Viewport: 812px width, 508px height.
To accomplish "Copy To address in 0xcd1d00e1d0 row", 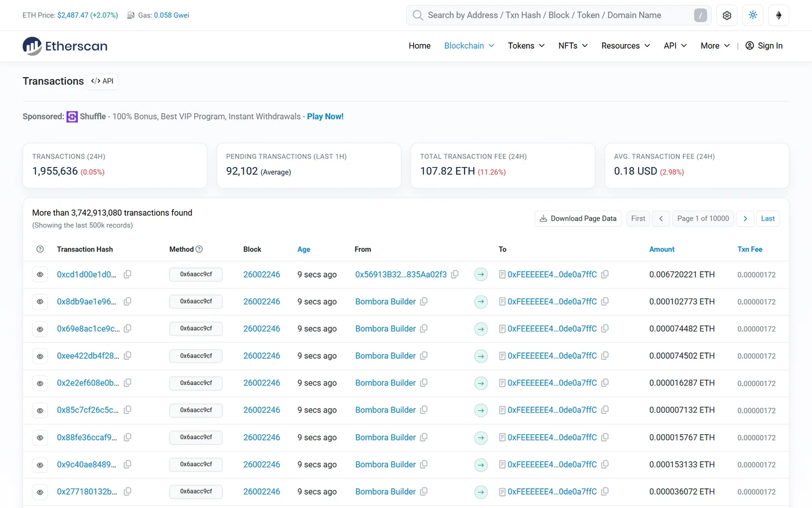I will coord(605,274).
